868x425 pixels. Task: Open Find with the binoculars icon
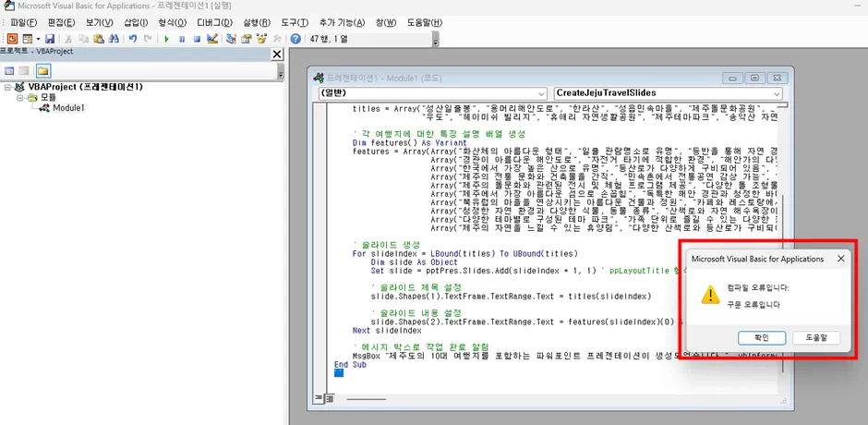point(114,39)
